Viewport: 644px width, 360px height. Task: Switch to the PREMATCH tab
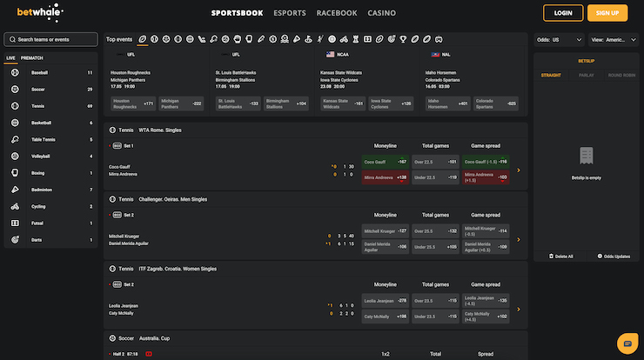point(32,58)
